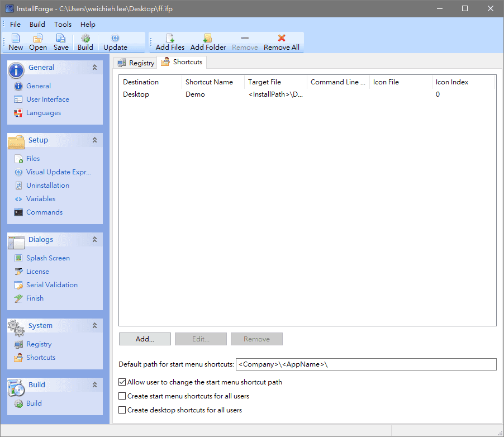
Task: Click the Add Folder toolbar icon
Action: [x=208, y=38]
